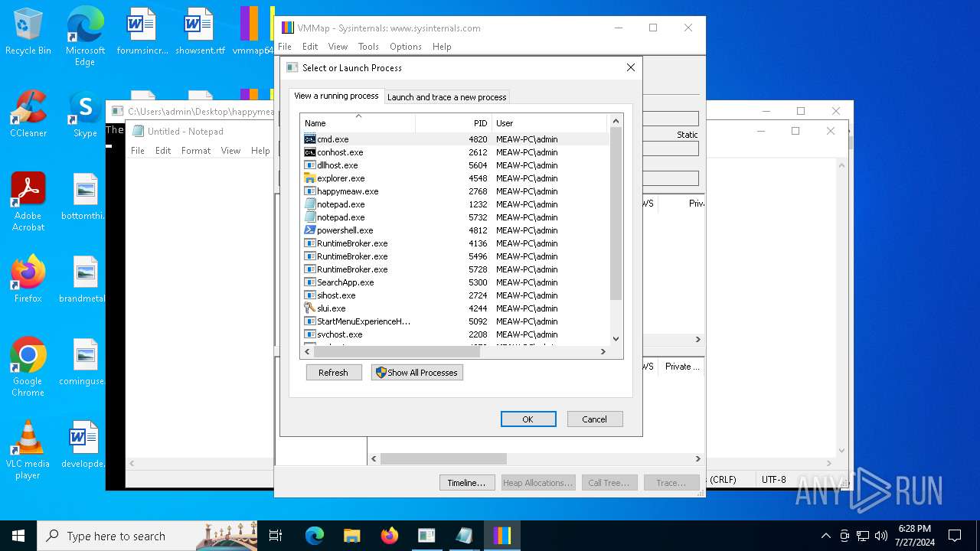Open Adobe Acrobat desktop shortcut
Viewport: 980px width, 551px height.
[x=28, y=202]
